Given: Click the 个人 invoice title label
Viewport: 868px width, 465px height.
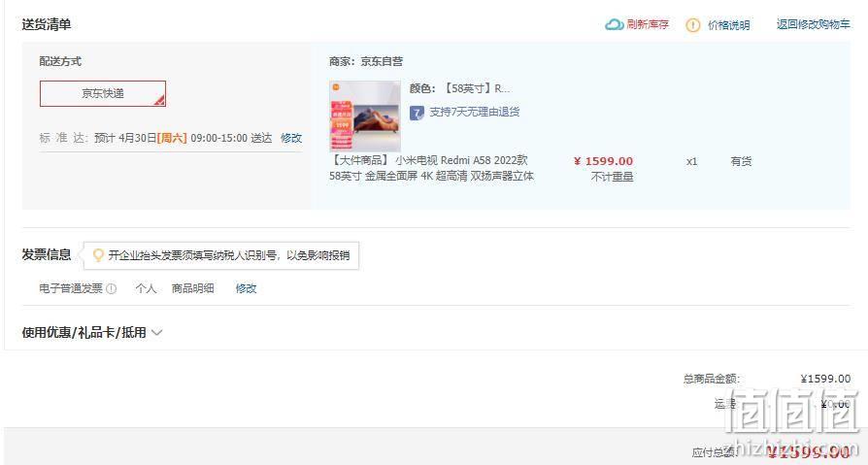Looking at the screenshot, I should pos(147,288).
